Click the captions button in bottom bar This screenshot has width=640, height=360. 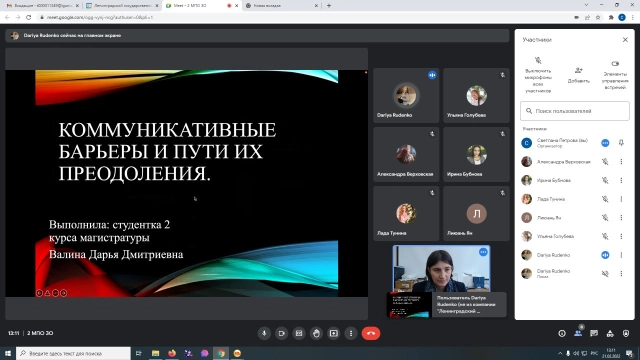(x=299, y=333)
